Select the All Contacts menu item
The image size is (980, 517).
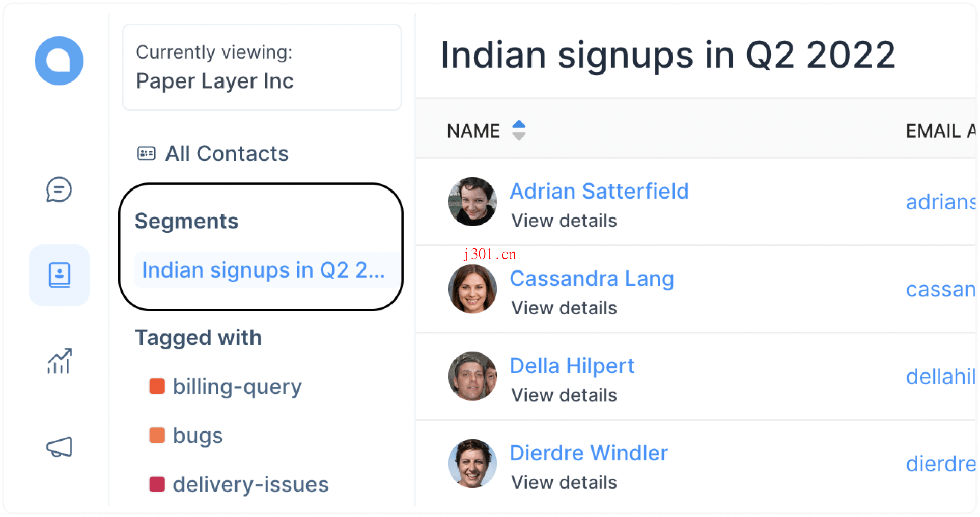click(213, 153)
